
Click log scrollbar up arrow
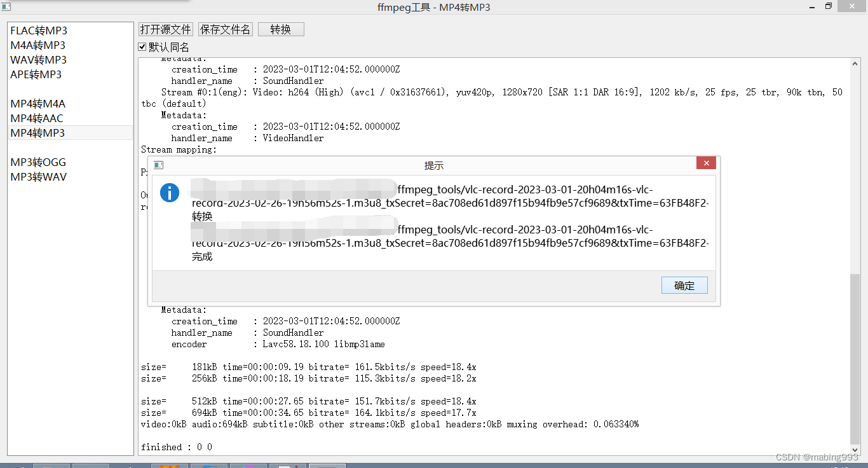tap(855, 63)
